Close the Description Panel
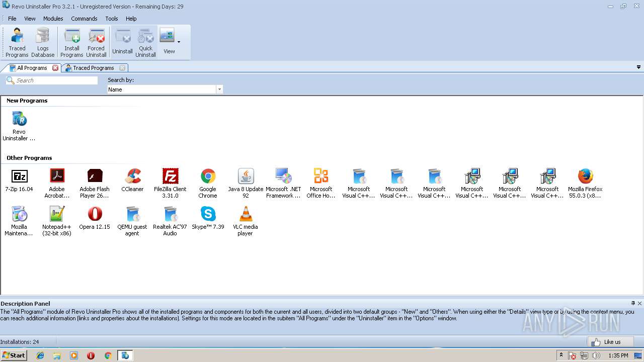 (x=639, y=303)
